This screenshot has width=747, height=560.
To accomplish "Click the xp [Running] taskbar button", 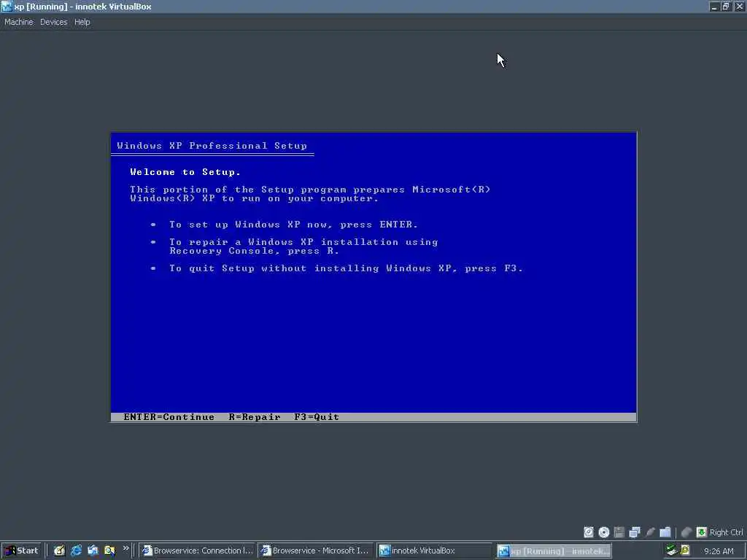I will (554, 551).
